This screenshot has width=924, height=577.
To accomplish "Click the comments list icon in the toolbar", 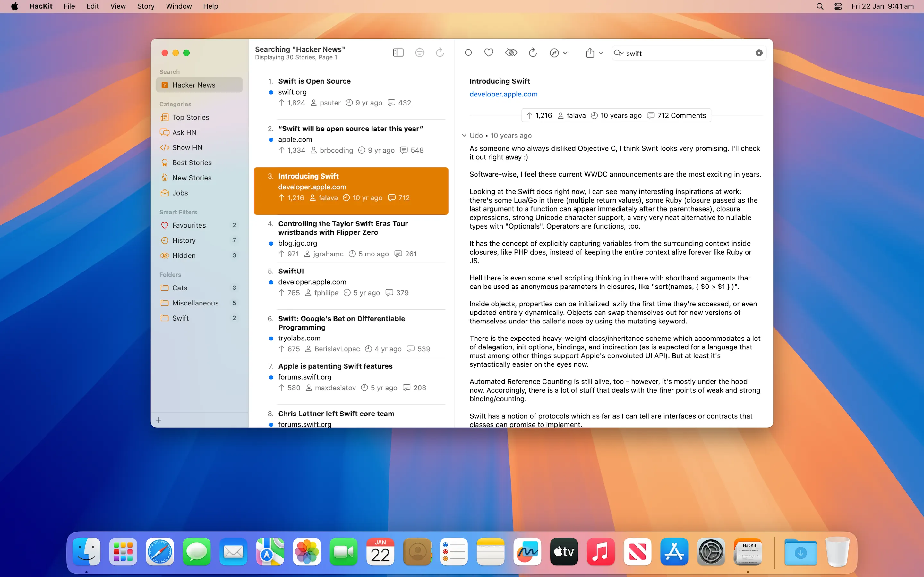I will click(x=419, y=53).
